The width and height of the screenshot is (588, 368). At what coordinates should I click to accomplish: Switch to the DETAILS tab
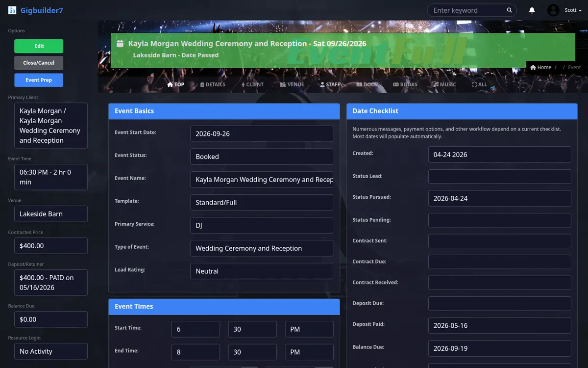pyautogui.click(x=213, y=84)
